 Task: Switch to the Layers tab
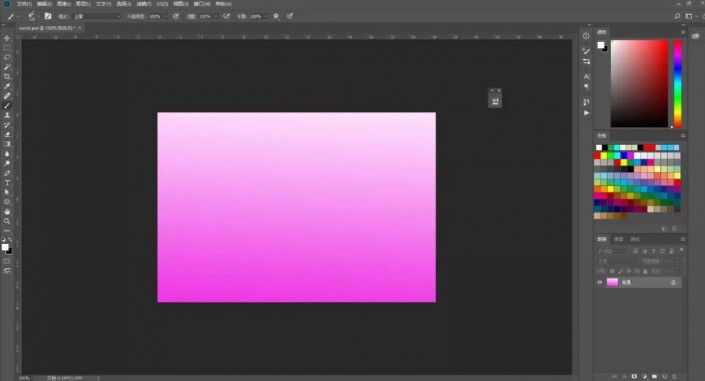coord(602,239)
